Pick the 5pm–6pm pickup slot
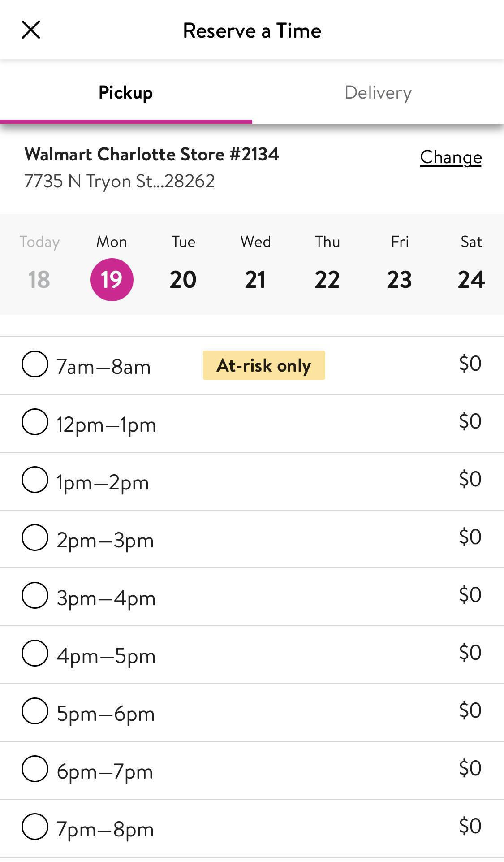 click(35, 711)
